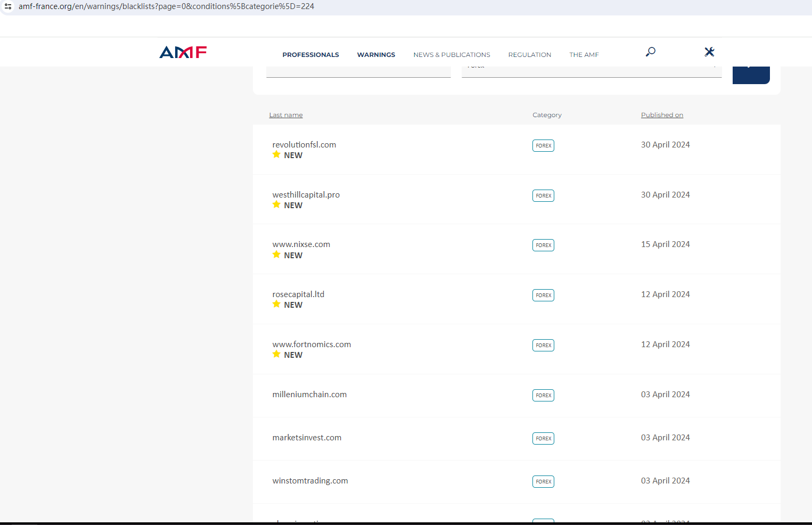Click FOREX tag for www.nixse.com
Image resolution: width=812 pixels, height=525 pixels.
coord(543,245)
